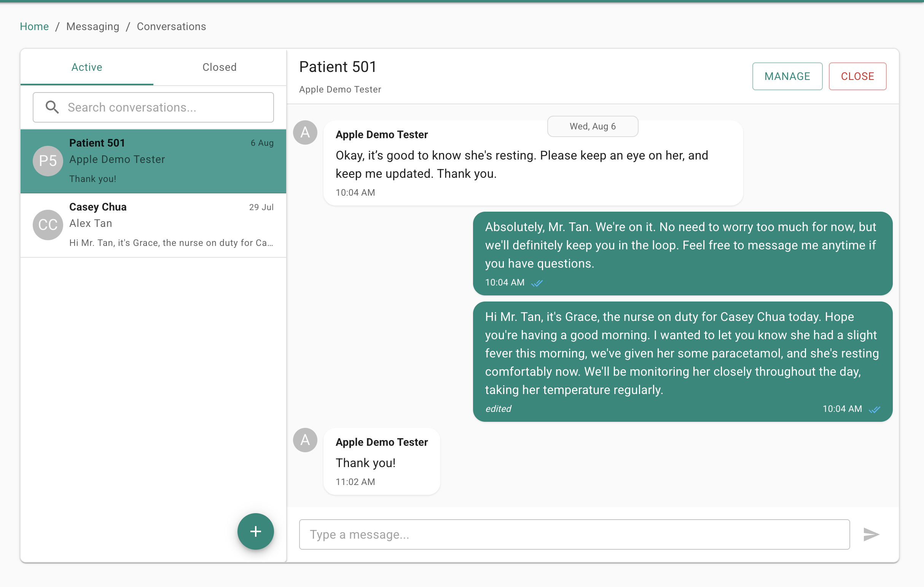
Task: Select the Active conversations tab
Action: (x=87, y=67)
